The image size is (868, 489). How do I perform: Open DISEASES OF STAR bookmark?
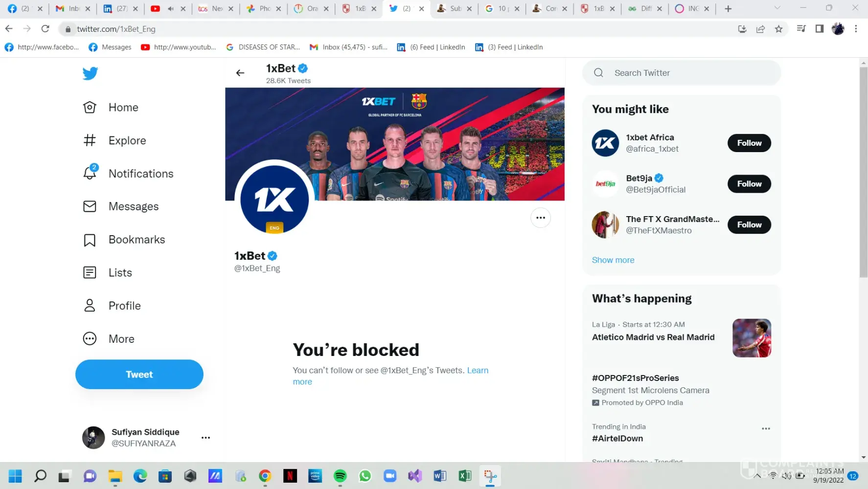[x=263, y=47]
